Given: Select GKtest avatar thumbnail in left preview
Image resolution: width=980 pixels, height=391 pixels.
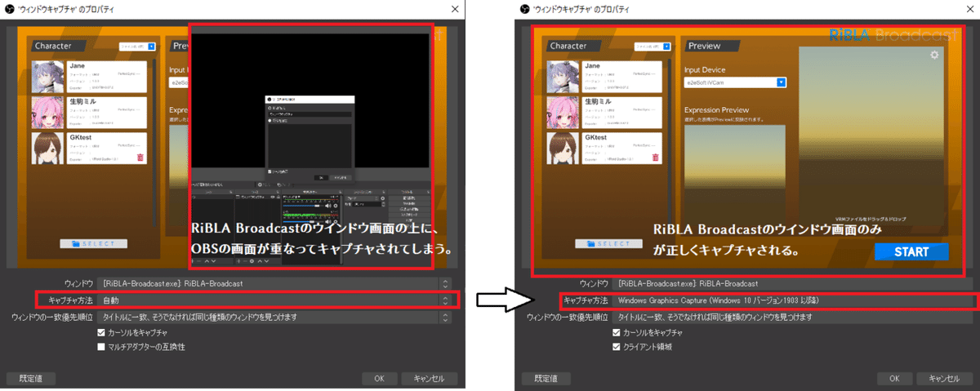Looking at the screenshot, I should tap(48, 149).
